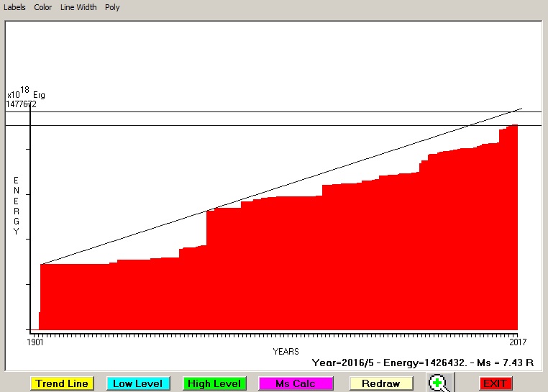548x392 pixels.
Task: Select the YEARS axis title
Action: click(286, 351)
